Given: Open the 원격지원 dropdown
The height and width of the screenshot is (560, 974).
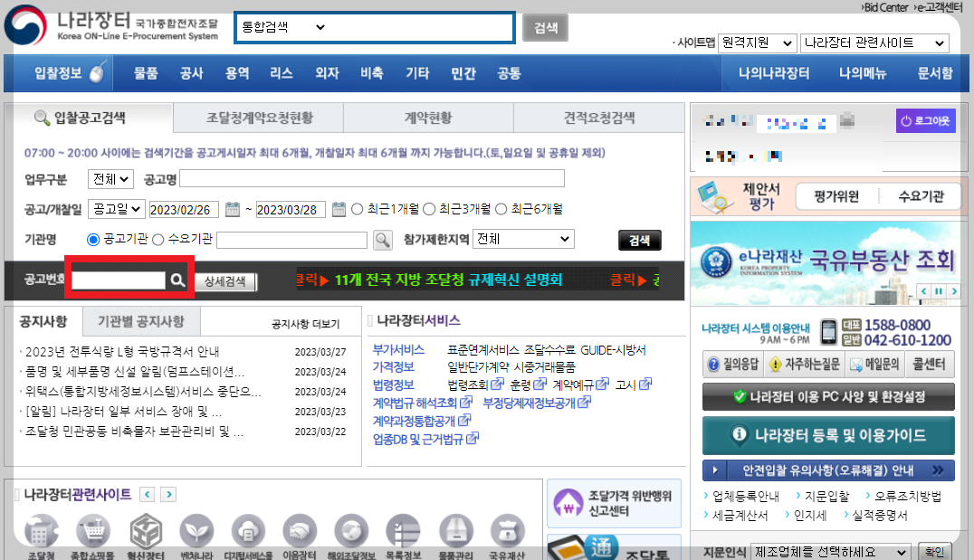Looking at the screenshot, I should point(758,43).
